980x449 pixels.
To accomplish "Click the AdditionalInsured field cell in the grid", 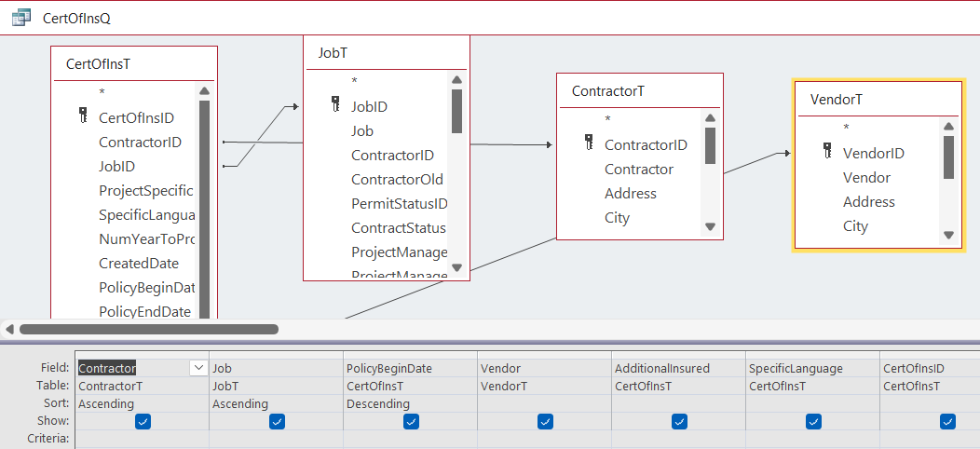I will [x=679, y=368].
